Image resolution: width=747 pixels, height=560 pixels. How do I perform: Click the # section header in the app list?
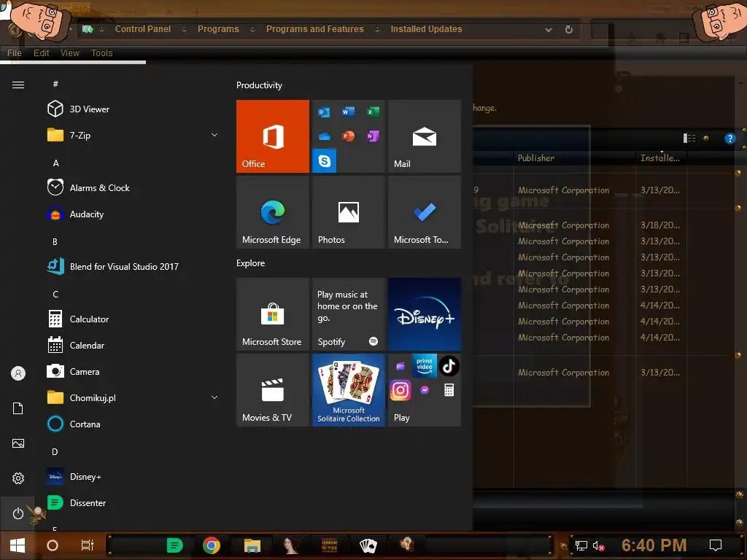point(55,84)
